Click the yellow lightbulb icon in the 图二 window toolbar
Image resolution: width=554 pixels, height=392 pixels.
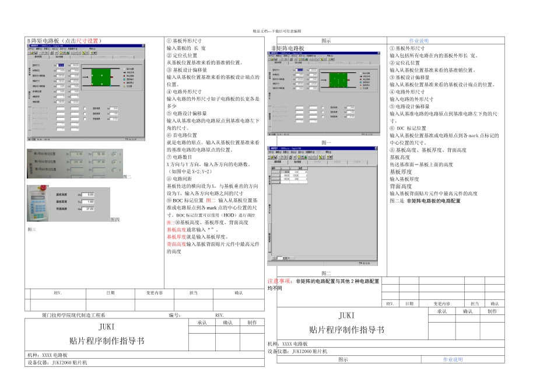pos(299,157)
